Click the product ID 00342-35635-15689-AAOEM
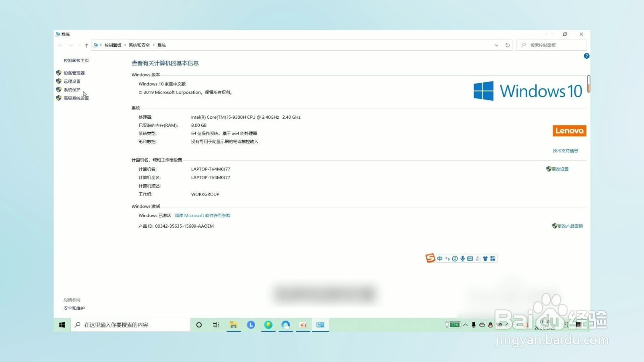The width and height of the screenshot is (644, 362). point(184,226)
